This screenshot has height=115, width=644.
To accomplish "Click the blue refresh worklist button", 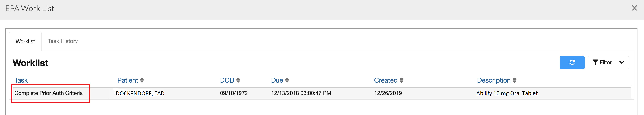I will 572,62.
